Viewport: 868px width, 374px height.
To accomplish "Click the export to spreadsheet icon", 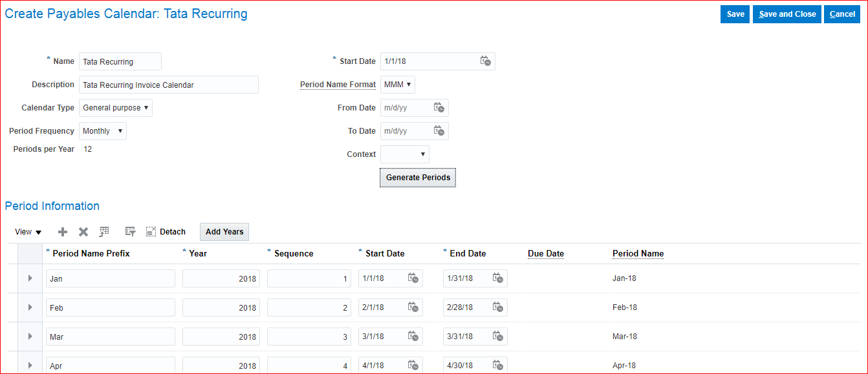I will (x=104, y=232).
